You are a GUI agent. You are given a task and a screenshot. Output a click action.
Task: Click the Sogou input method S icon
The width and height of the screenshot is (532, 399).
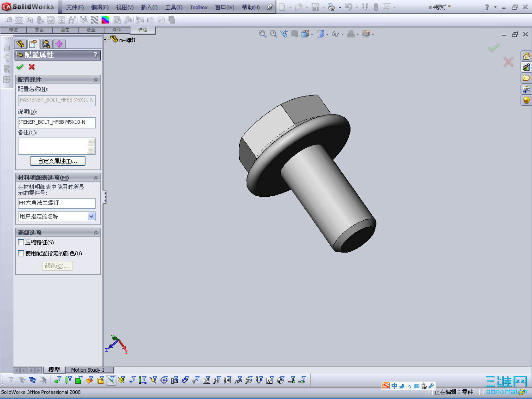point(386,386)
